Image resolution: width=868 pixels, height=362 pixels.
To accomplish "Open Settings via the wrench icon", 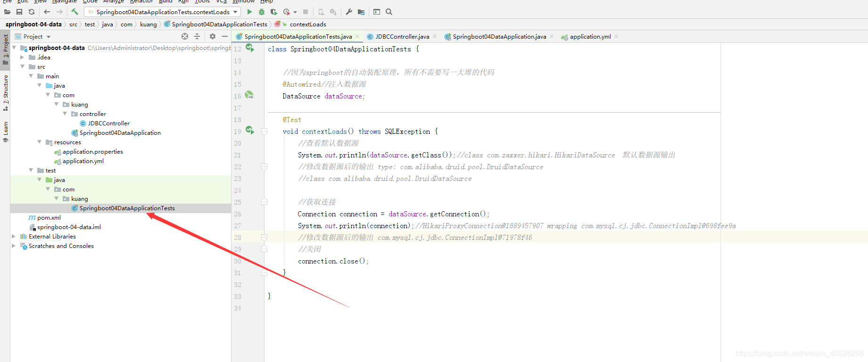I will (349, 12).
